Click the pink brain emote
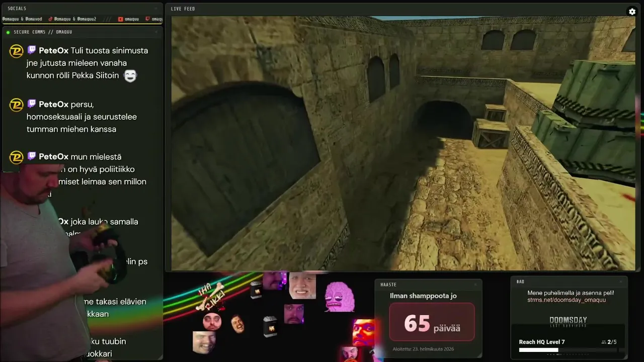 click(340, 297)
